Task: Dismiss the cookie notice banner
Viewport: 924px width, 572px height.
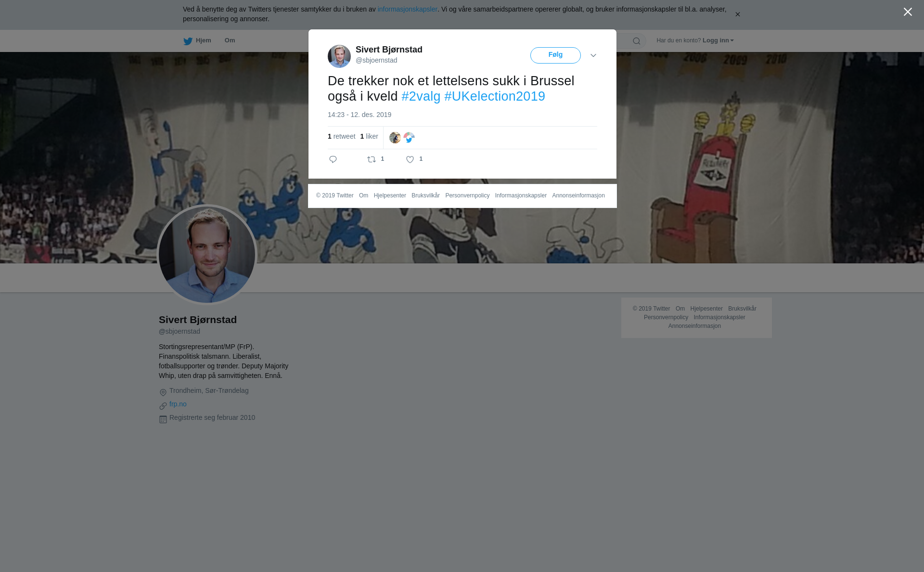Action: (737, 14)
